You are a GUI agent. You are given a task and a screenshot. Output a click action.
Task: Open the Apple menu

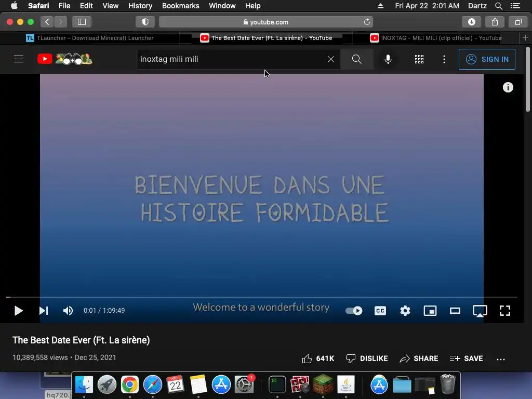pyautogui.click(x=14, y=6)
